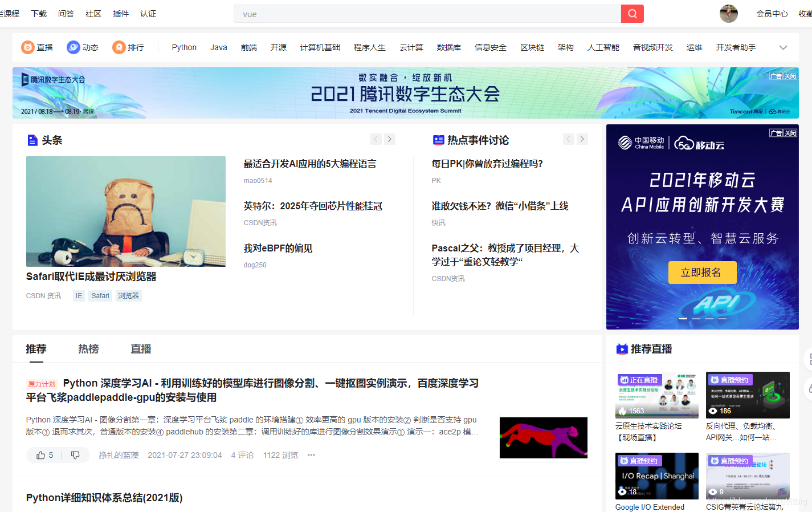Open the 音视频开发 category
Screen dimensions: 812x512
click(x=653, y=47)
